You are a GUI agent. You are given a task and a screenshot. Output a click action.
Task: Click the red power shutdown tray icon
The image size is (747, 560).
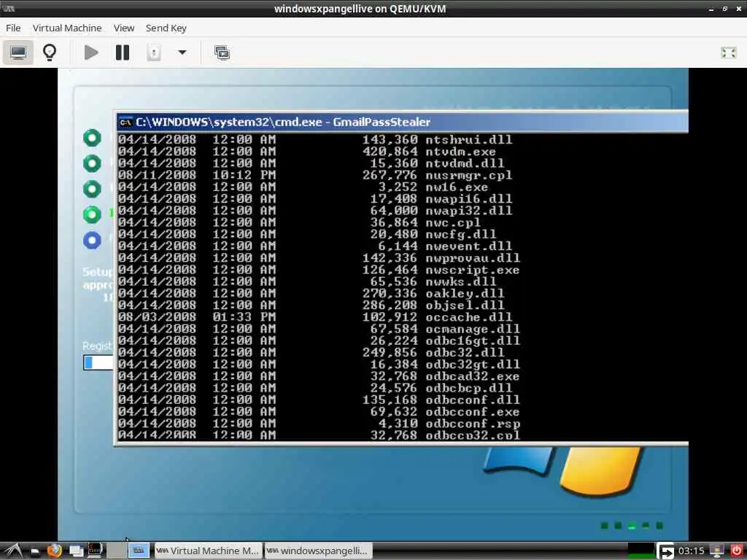(736, 551)
